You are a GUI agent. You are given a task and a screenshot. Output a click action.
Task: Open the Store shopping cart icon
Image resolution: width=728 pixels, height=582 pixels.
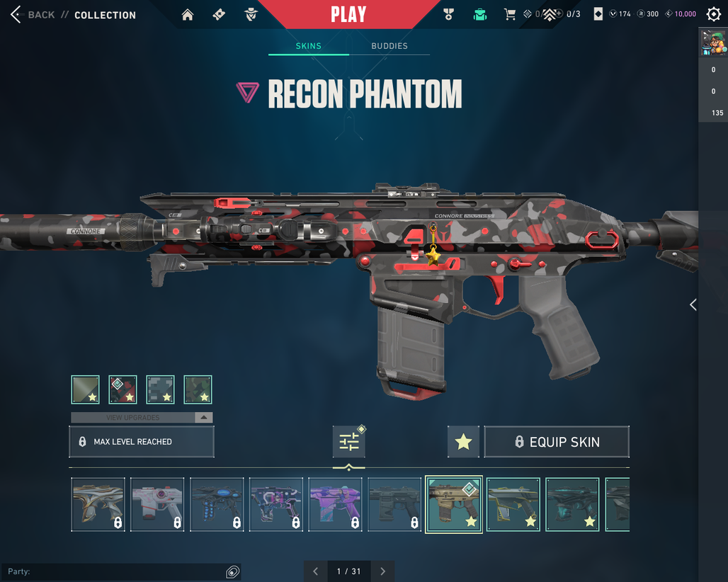click(x=510, y=14)
